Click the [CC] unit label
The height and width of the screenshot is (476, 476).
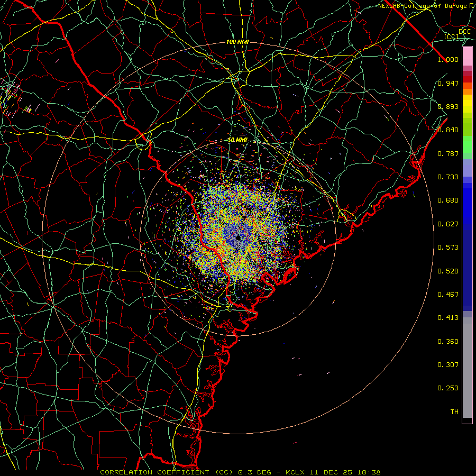tap(452, 36)
